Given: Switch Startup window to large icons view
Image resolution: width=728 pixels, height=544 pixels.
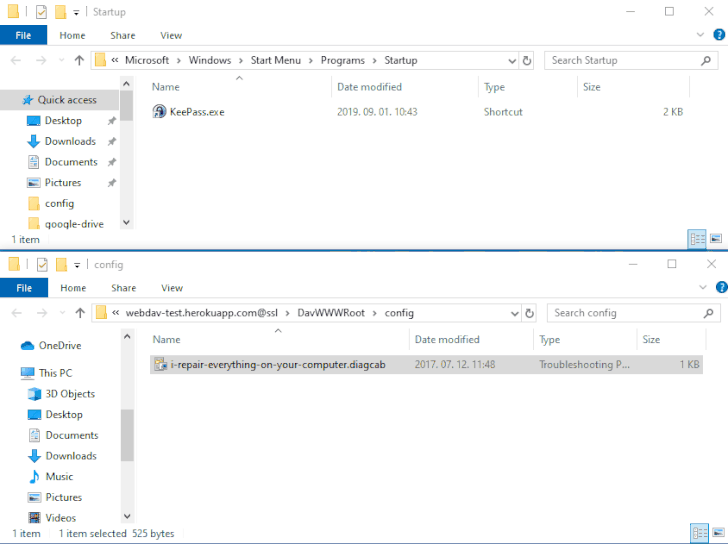Looking at the screenshot, I should tap(716, 239).
